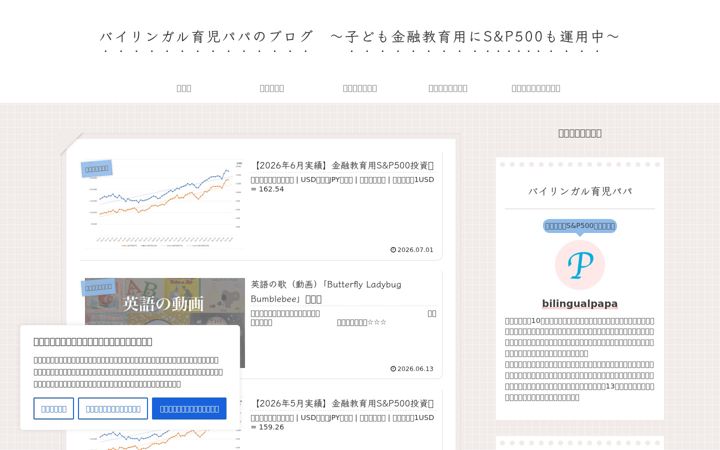Click the clock icon beside 2026.06.13
Image resolution: width=720 pixels, height=450 pixels.
(x=393, y=369)
